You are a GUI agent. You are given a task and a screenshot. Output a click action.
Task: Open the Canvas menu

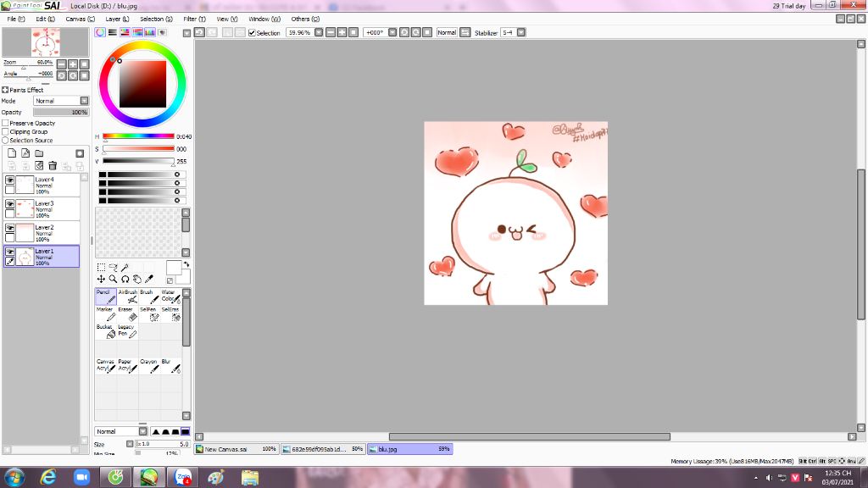click(81, 19)
